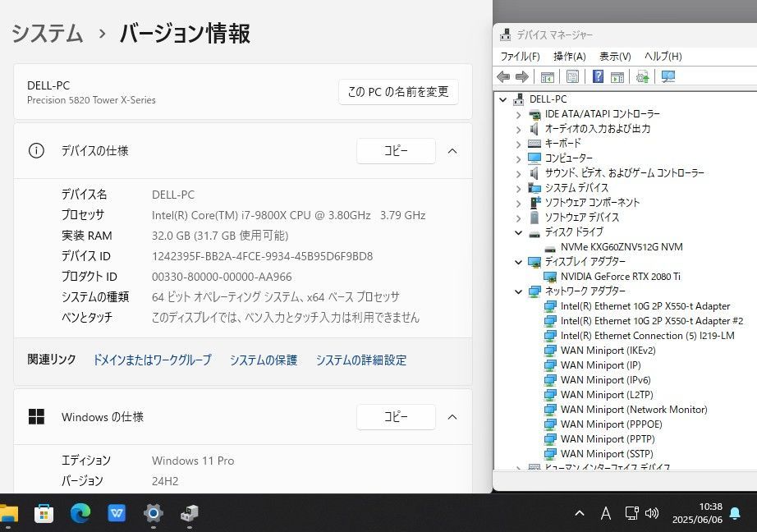This screenshot has height=532, width=757.
Task: Click the blue Help question mark icon
Action: 598,76
